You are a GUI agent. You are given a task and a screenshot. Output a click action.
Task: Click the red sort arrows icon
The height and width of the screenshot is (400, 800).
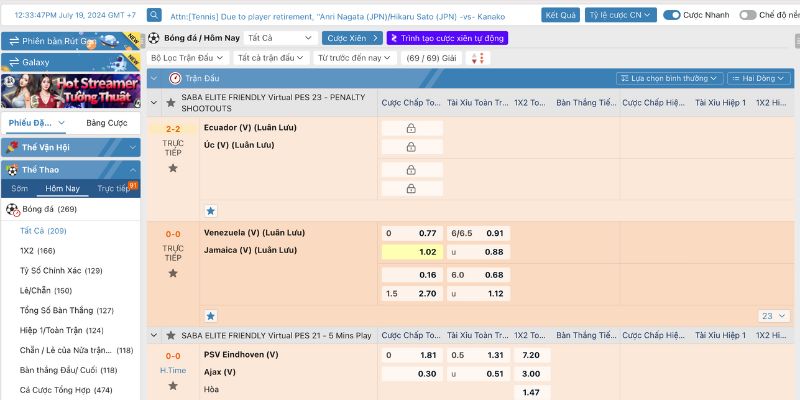point(478,58)
